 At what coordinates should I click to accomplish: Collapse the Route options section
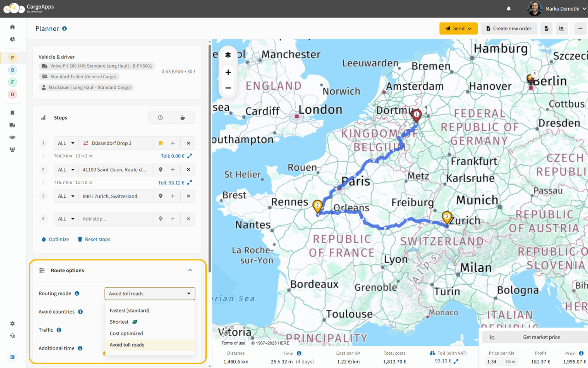(190, 270)
